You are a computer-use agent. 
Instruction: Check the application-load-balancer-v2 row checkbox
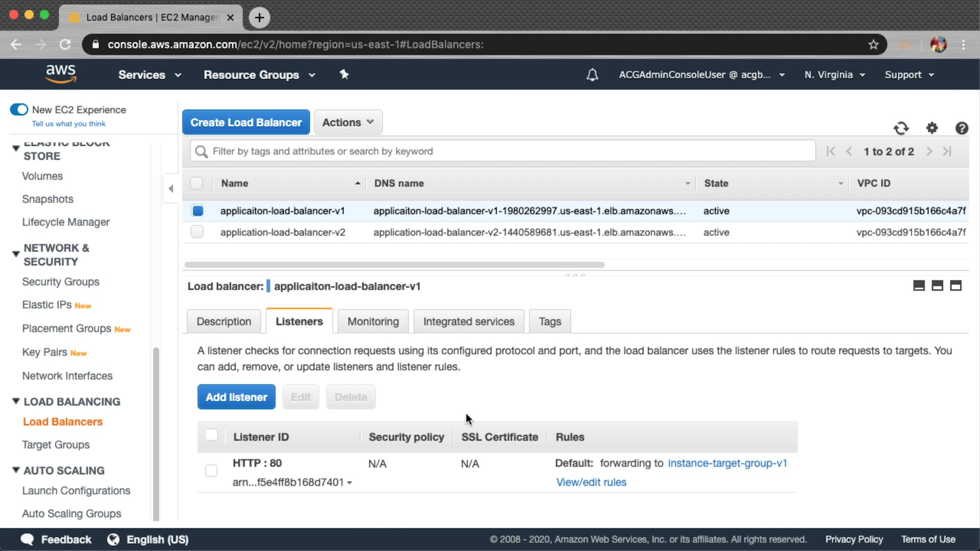[x=197, y=232]
